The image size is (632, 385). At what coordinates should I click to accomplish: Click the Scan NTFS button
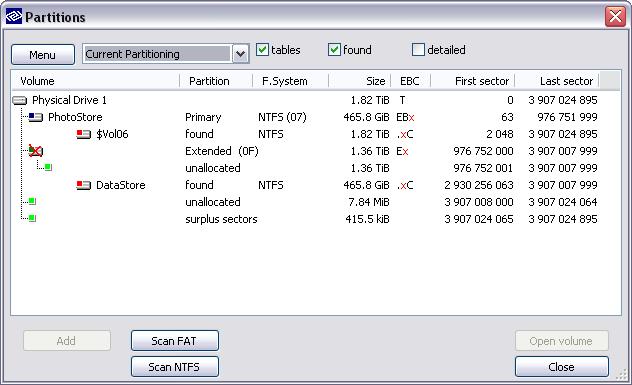175,366
